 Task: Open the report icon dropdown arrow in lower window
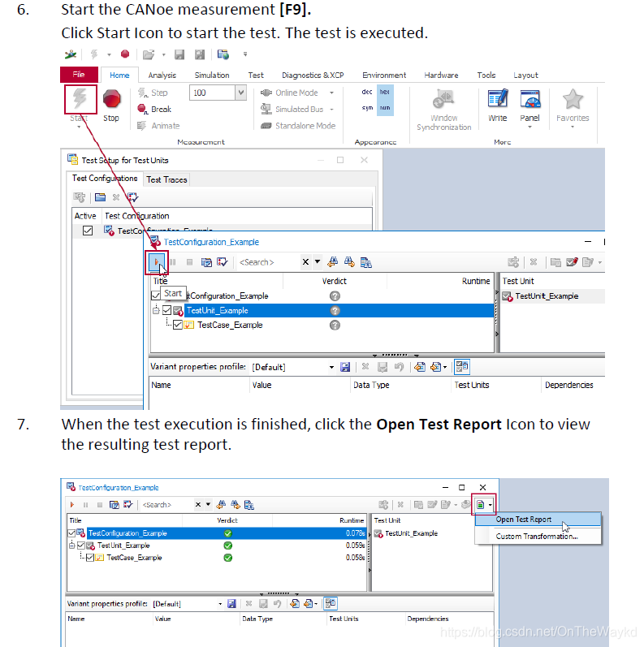click(x=490, y=505)
